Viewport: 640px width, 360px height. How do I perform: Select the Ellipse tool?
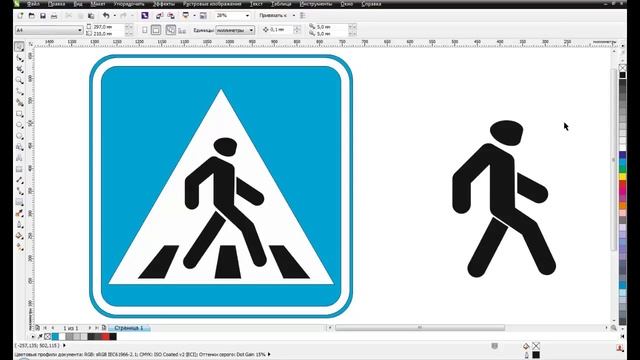20,125
